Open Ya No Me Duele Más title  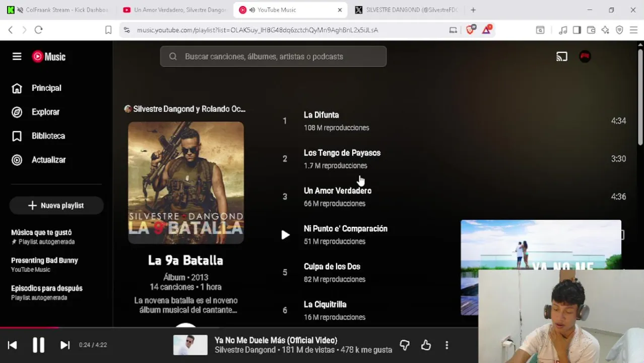coord(276,340)
